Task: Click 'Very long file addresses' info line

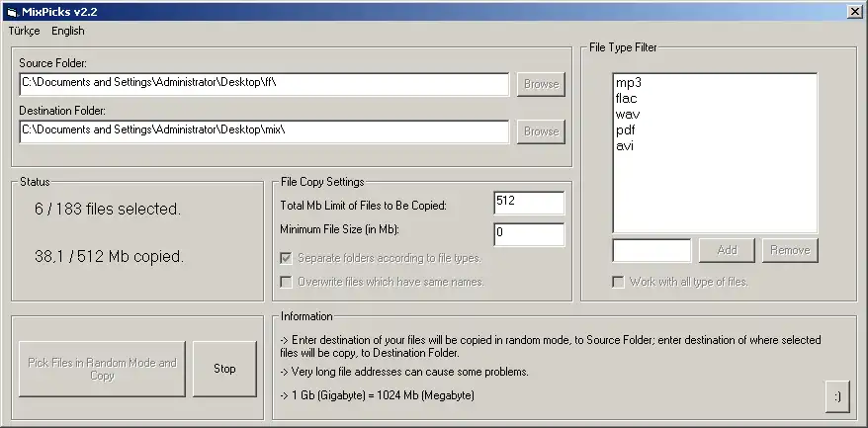Action: click(404, 372)
